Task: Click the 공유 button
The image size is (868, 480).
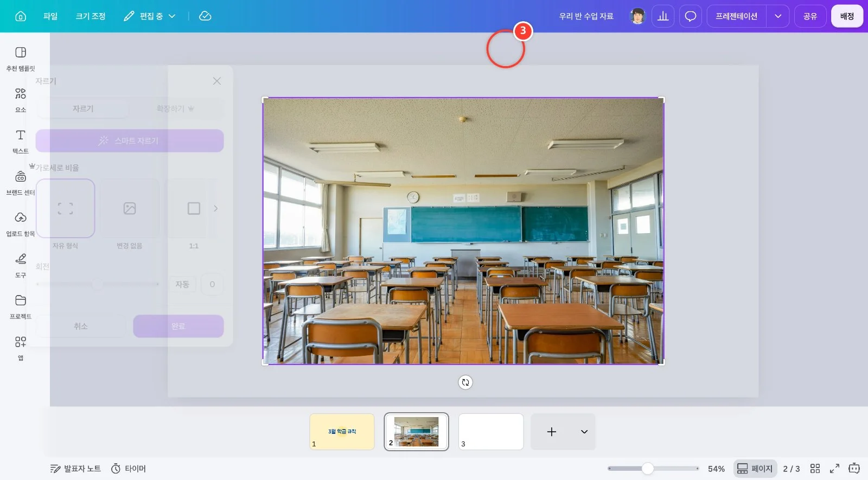Action: (810, 16)
